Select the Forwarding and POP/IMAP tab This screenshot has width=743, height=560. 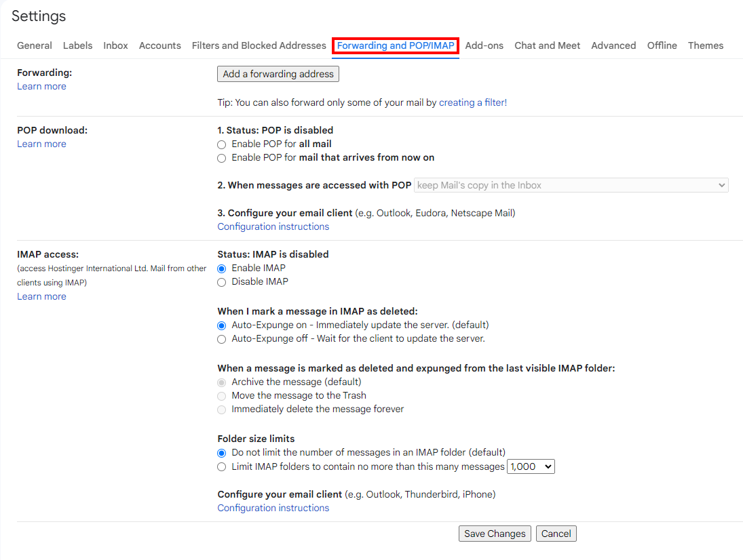[x=396, y=45]
